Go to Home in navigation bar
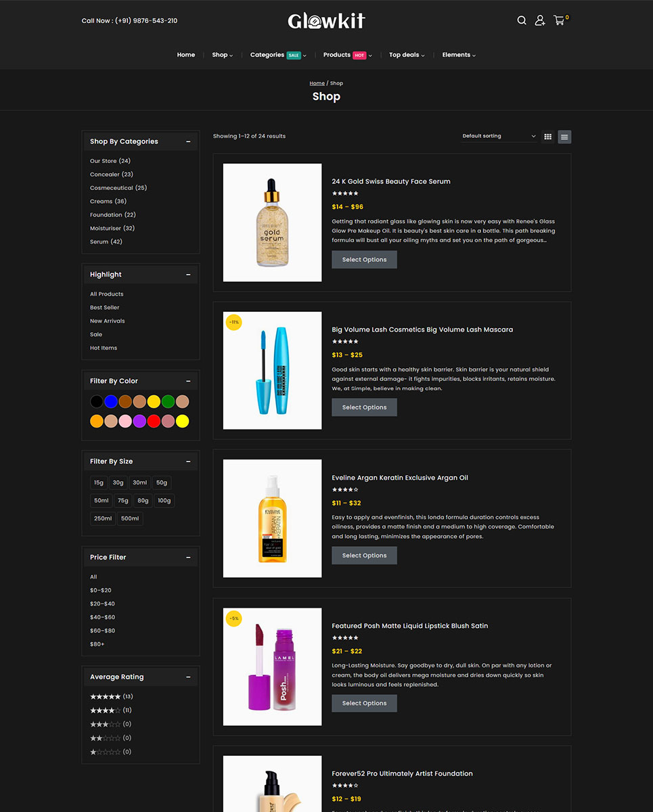653x812 pixels. click(186, 55)
